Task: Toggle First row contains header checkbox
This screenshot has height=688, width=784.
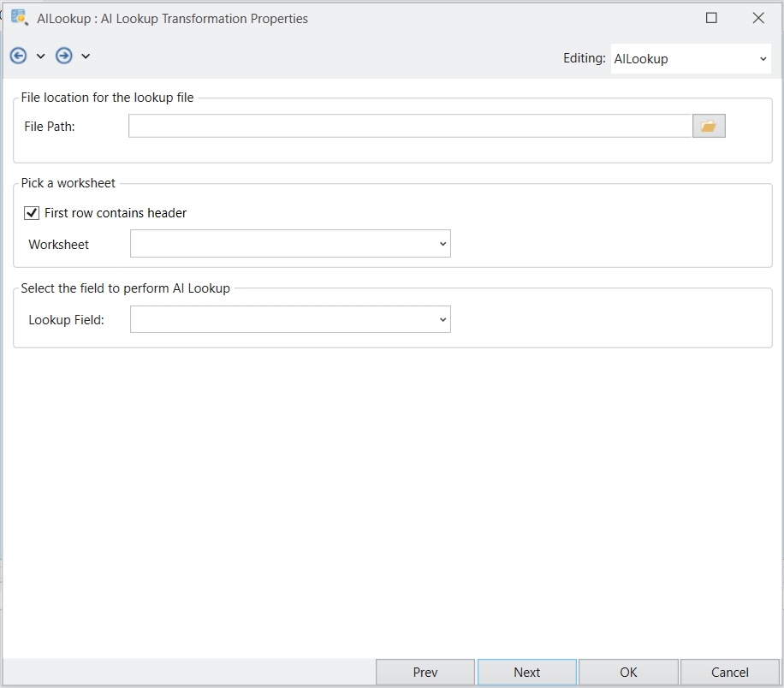Action: [x=32, y=213]
